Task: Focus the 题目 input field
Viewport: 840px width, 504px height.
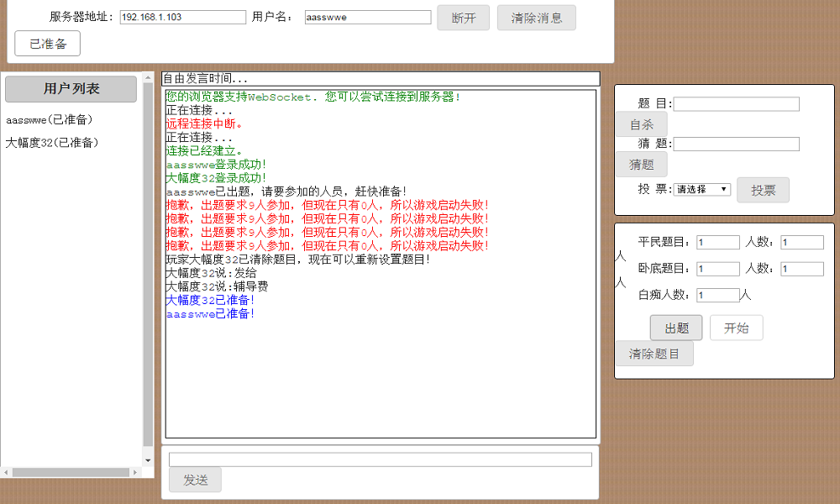Action: 736,104
